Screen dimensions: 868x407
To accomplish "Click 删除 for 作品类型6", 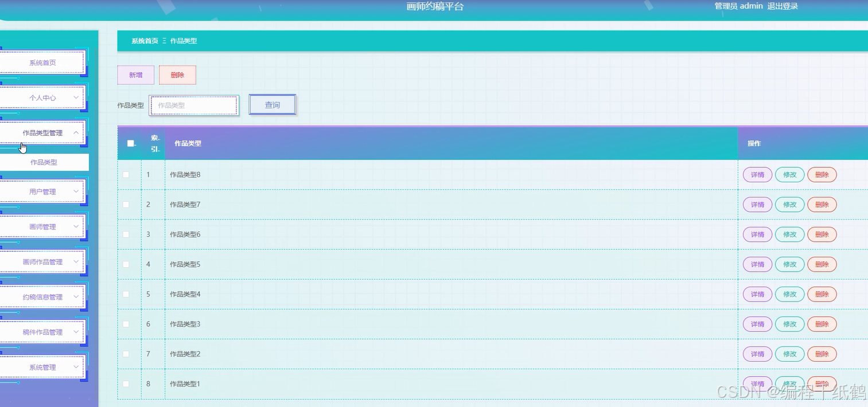I will pos(822,234).
